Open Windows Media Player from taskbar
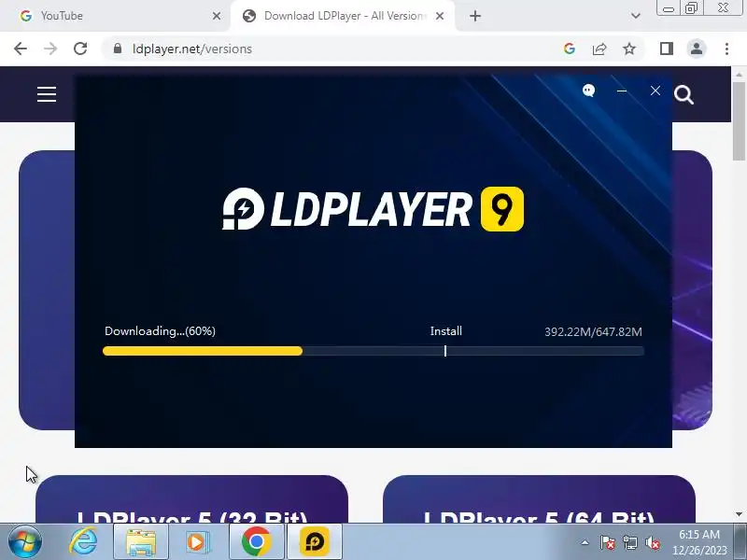This screenshot has height=560, width=747. click(197, 542)
